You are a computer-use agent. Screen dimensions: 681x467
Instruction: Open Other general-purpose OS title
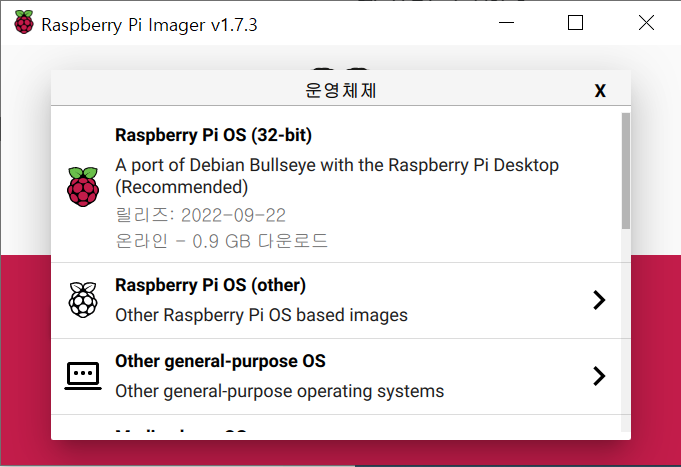tap(220, 361)
